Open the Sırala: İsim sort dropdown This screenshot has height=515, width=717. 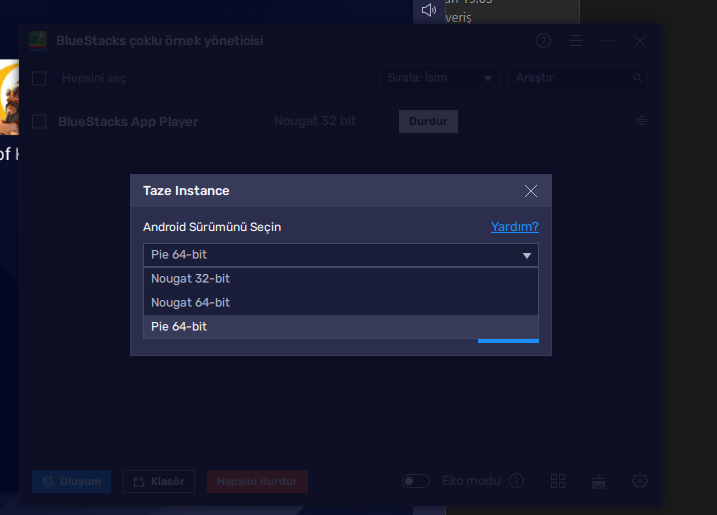(x=439, y=78)
